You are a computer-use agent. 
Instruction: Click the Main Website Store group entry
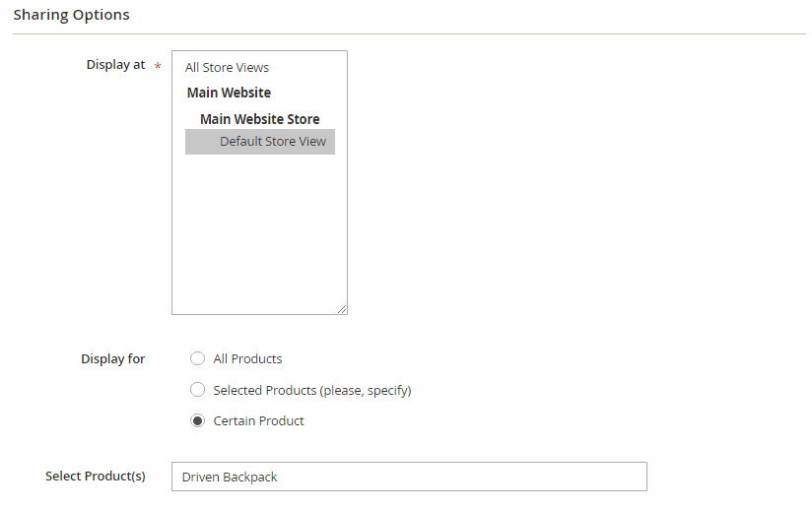[259, 119]
